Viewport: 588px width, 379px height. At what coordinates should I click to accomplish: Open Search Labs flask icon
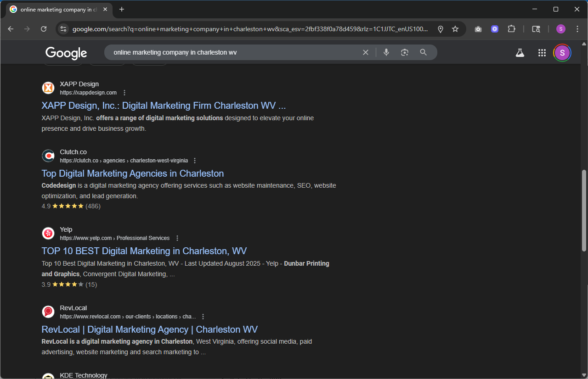click(x=520, y=53)
